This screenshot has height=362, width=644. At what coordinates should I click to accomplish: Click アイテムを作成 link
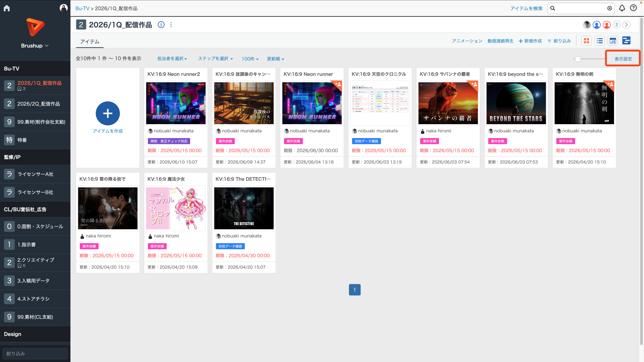[108, 131]
